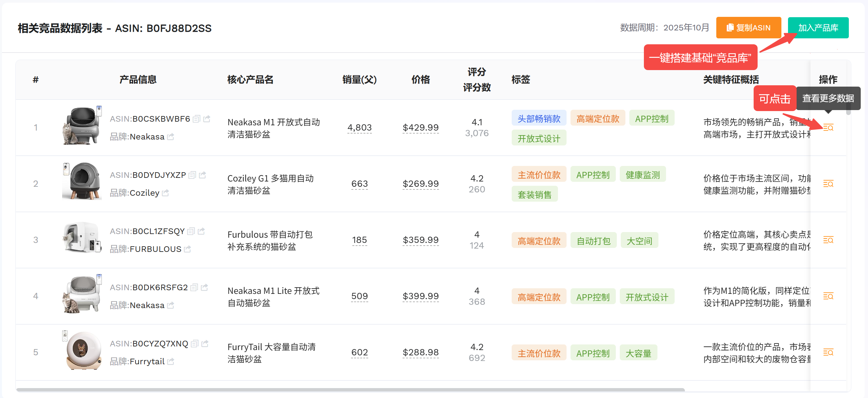The height and width of the screenshot is (398, 868).
Task: Copy ASIN B0CSKBWBF6 with copy icon
Action: click(x=196, y=119)
